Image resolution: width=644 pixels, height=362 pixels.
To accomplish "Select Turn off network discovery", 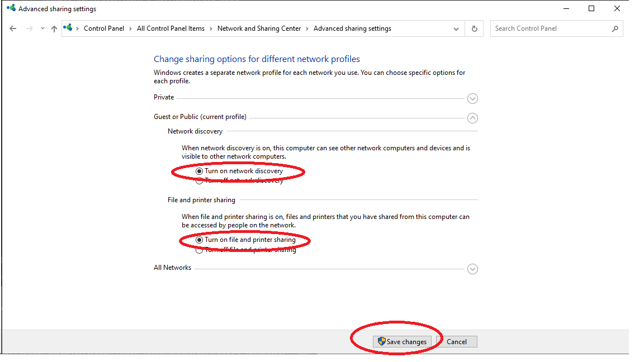I will click(x=200, y=180).
